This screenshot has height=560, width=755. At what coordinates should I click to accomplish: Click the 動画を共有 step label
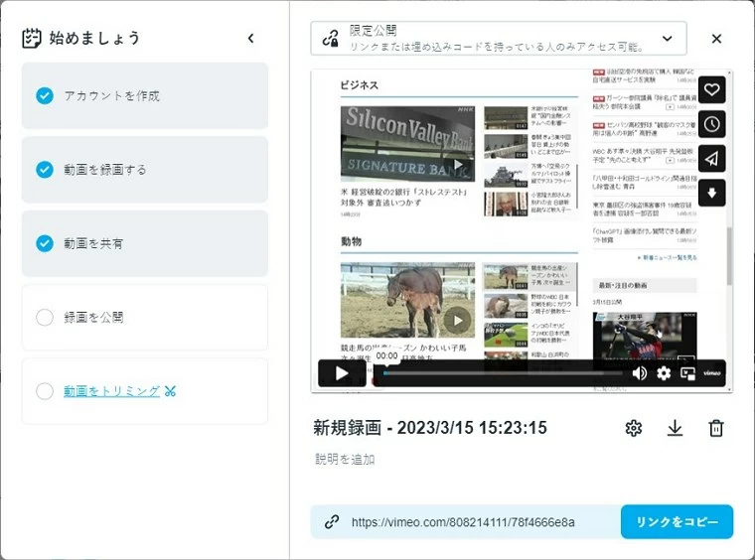(x=93, y=243)
